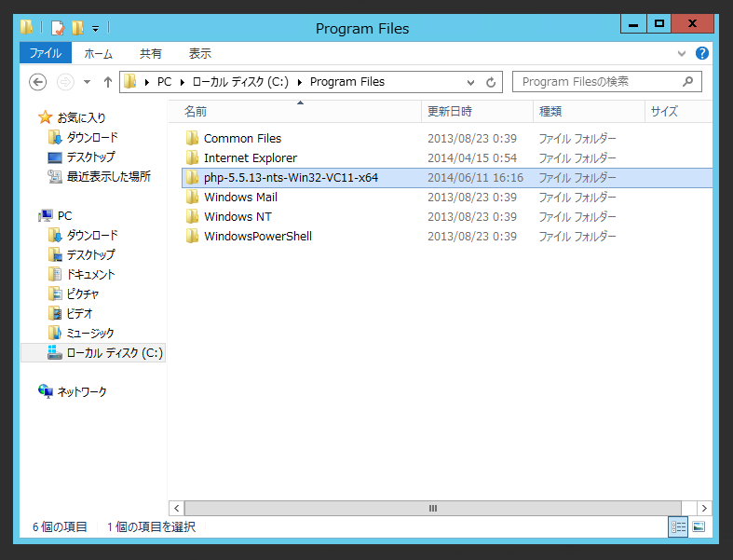733x560 pixels.
Task: Switch to the 共有 ribbon tab
Action: [151, 53]
